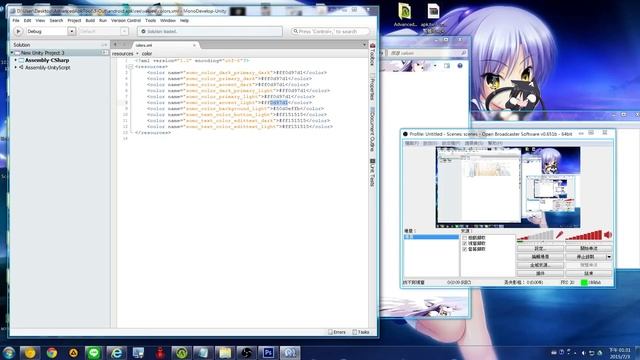
Task: Click the options icon on New Unity Project 3 row
Action: [x=105, y=53]
